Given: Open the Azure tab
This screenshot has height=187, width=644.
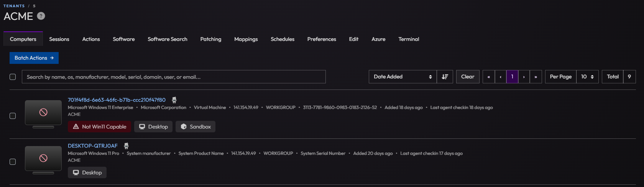Looking at the screenshot, I should [x=378, y=39].
